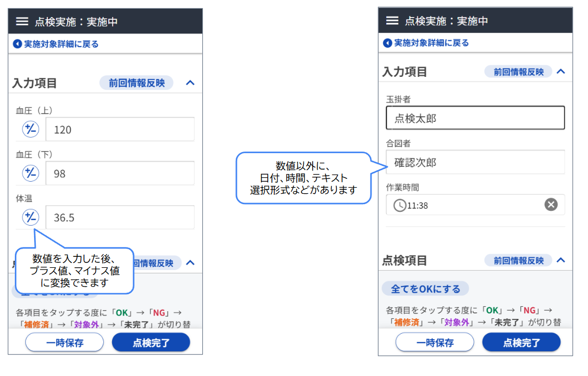Image resolution: width=588 pixels, height=376 pixels.
Task: Tap 全てをOKにする button
Action: 425,288
